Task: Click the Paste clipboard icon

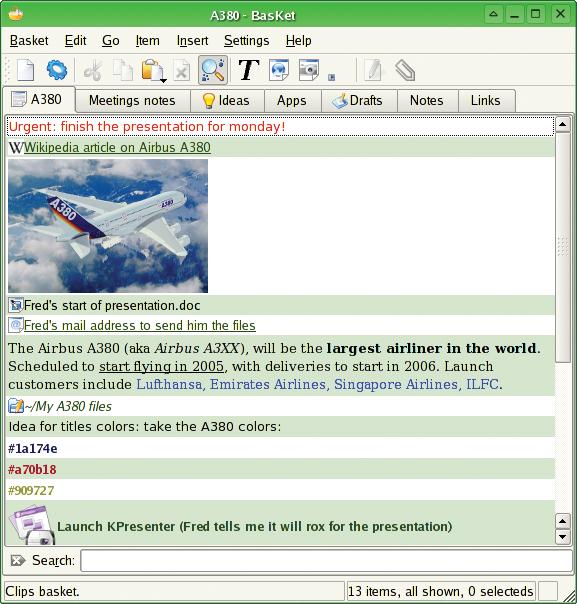Action: [x=152, y=70]
